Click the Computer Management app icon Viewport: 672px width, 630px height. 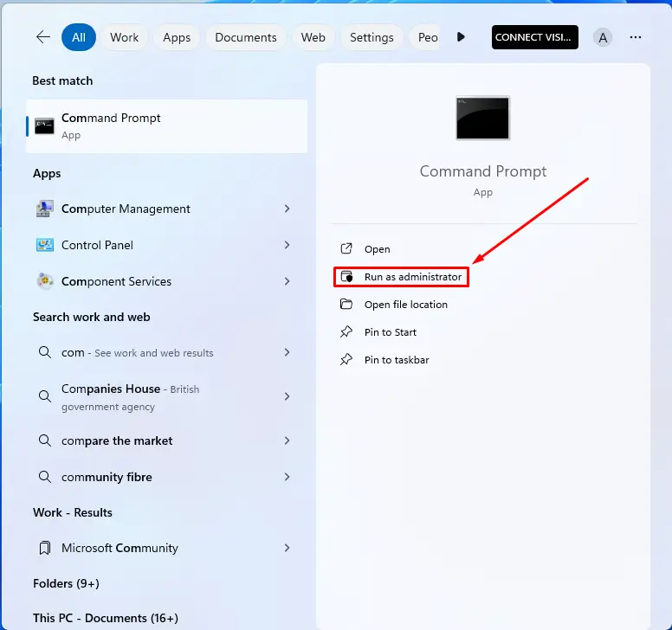click(45, 209)
